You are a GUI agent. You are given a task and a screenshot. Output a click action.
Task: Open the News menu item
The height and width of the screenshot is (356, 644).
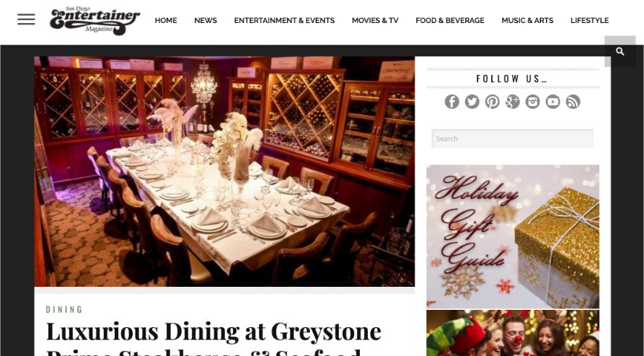206,20
